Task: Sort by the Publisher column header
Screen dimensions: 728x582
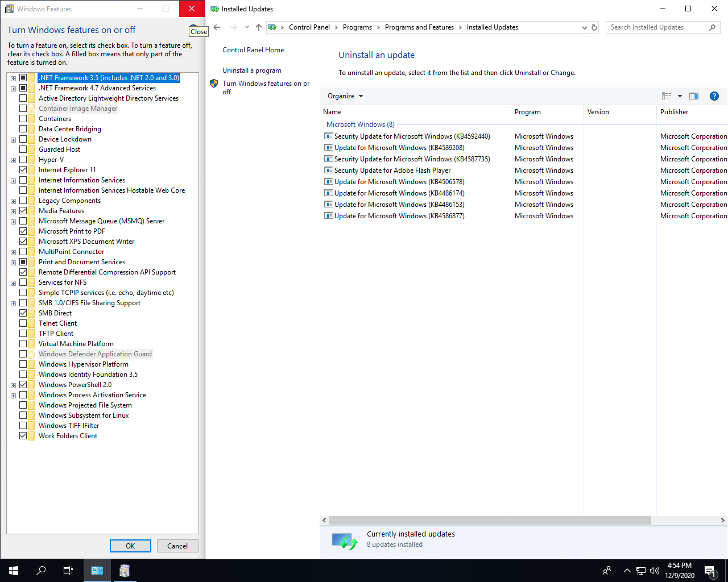Action: (692, 112)
